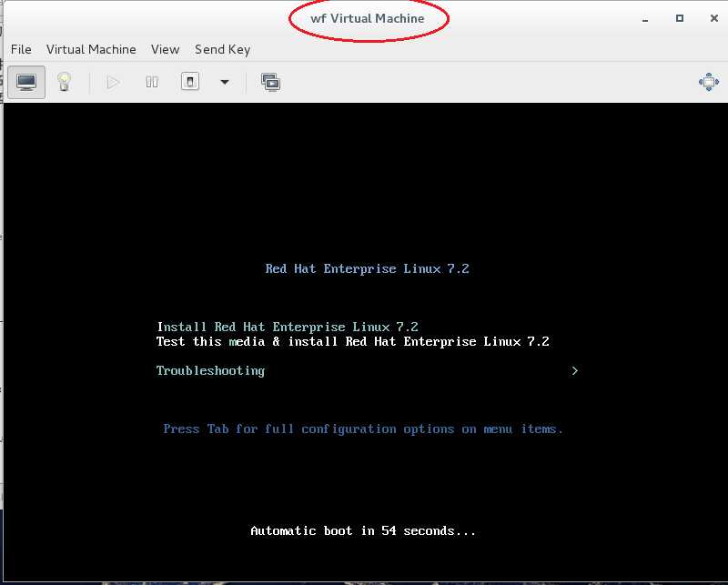The width and height of the screenshot is (728, 585).
Task: Open the Send Key menu
Action: point(222,49)
